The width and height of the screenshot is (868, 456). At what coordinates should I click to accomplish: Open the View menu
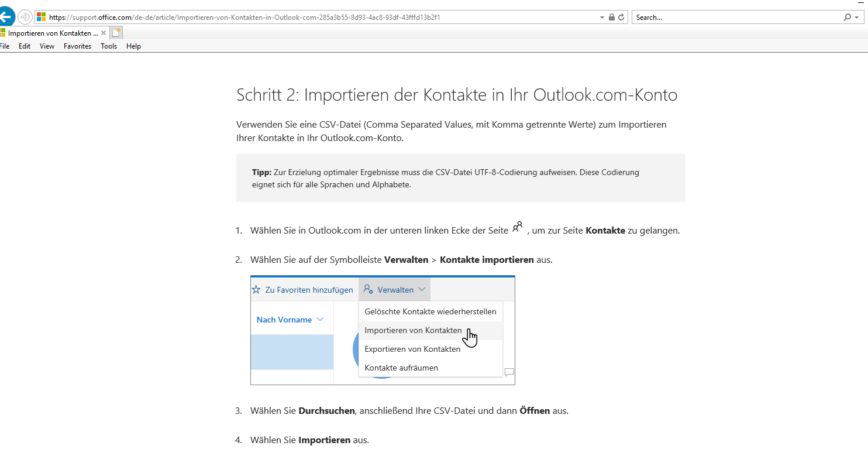pyautogui.click(x=47, y=46)
